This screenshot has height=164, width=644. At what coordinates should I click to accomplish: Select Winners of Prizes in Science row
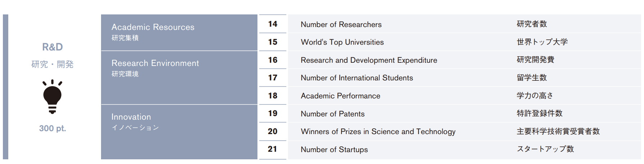pyautogui.click(x=464, y=132)
